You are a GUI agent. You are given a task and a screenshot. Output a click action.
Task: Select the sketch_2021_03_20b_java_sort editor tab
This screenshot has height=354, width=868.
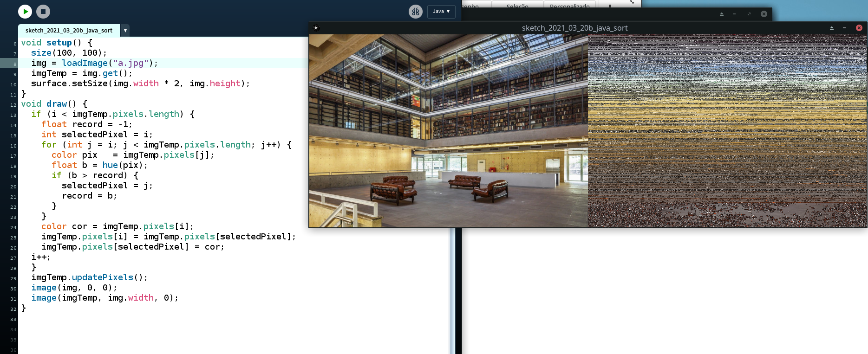(x=69, y=31)
